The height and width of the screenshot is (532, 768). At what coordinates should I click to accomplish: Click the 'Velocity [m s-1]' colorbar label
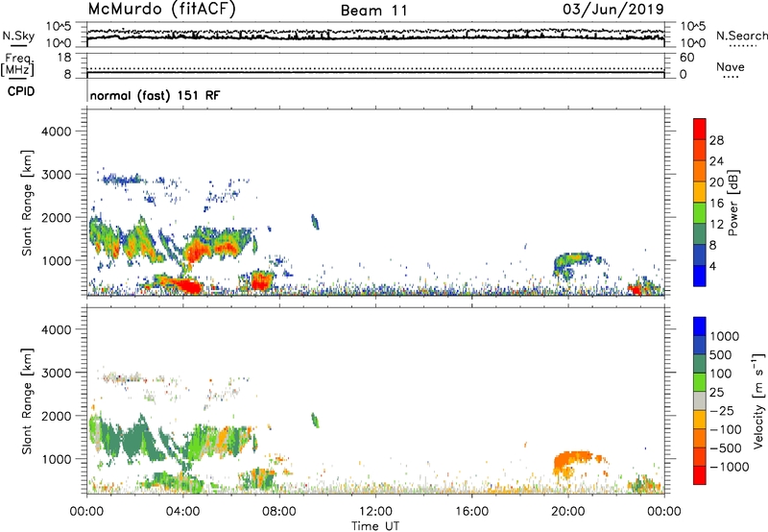click(x=758, y=400)
